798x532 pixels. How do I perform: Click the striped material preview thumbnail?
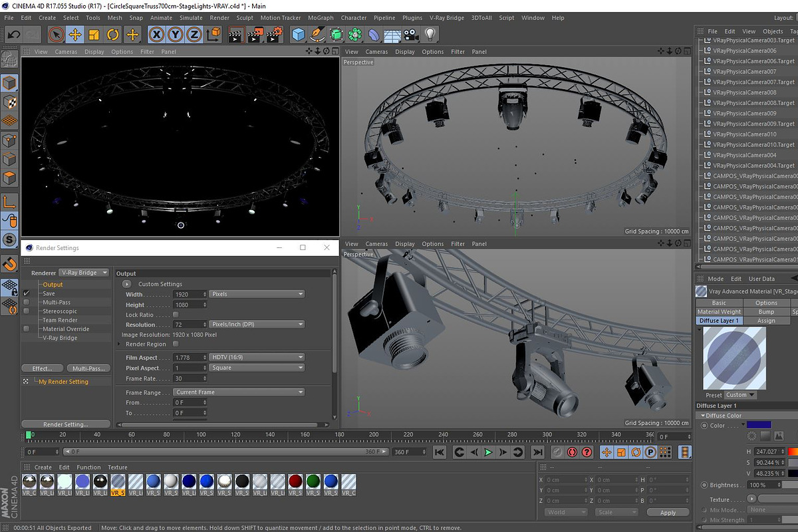tap(735, 358)
